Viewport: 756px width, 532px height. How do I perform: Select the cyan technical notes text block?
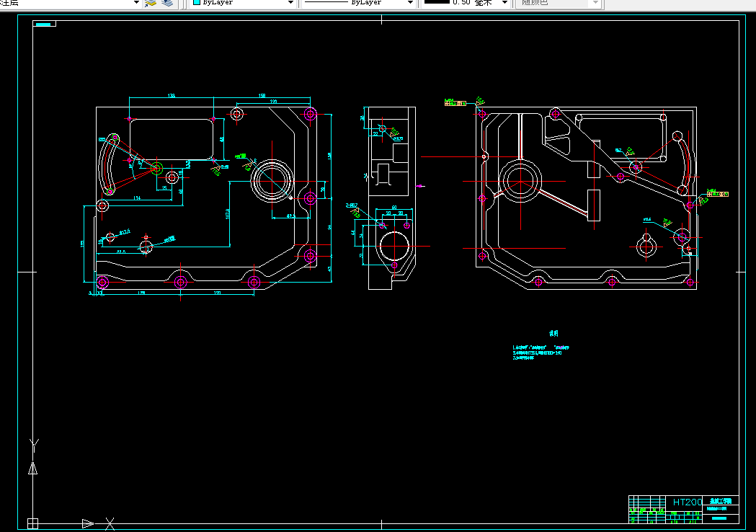click(541, 353)
